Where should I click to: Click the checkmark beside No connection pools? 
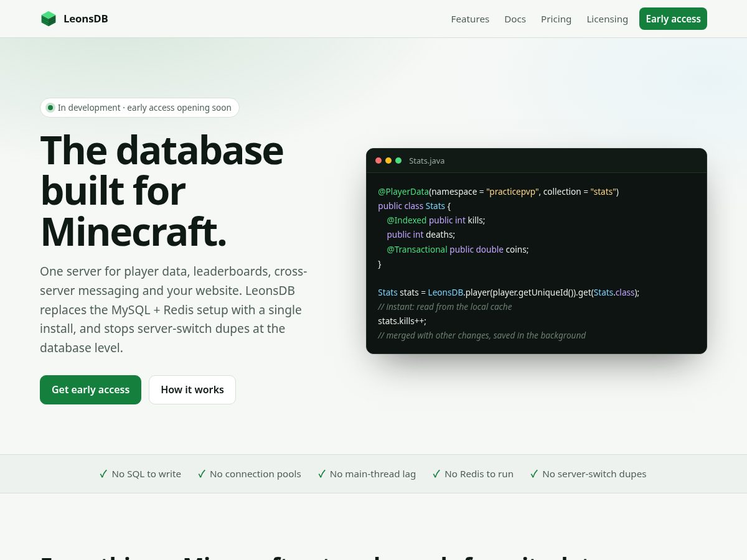click(x=202, y=474)
